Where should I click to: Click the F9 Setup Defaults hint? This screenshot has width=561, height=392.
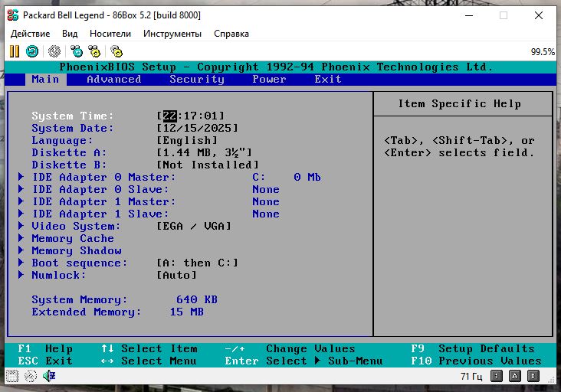473,348
